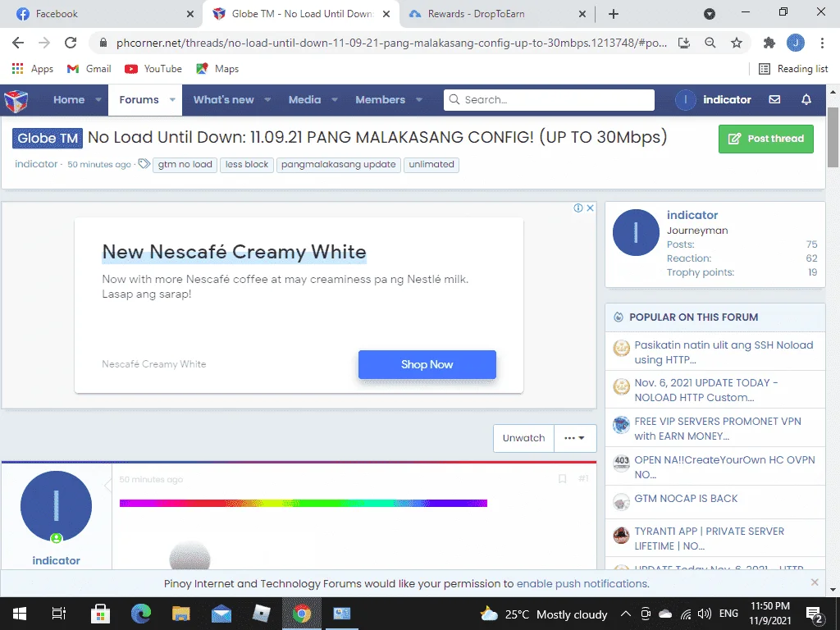Show hidden system tray icons

625,614
